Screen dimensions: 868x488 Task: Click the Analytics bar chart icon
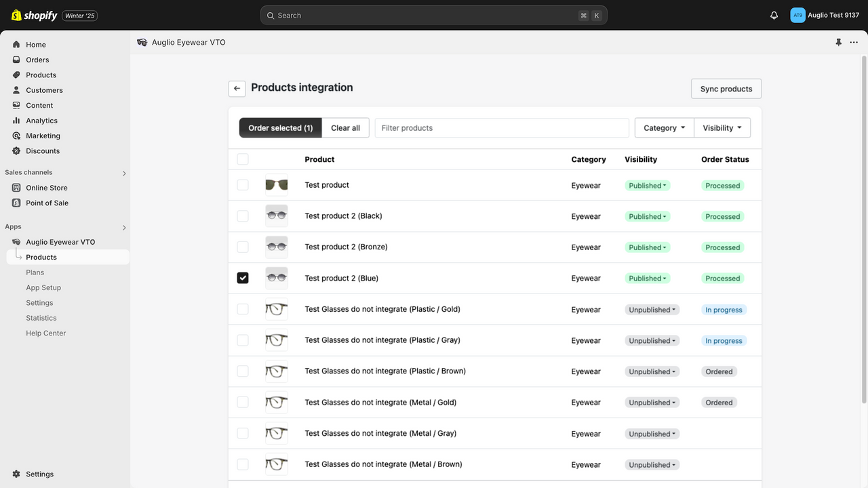pyautogui.click(x=16, y=121)
